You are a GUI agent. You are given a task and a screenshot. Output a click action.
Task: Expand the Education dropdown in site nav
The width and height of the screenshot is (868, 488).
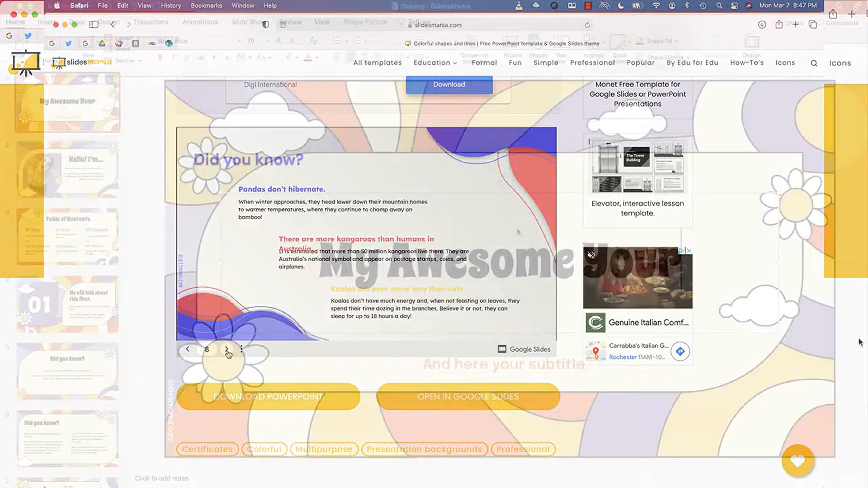tap(435, 63)
